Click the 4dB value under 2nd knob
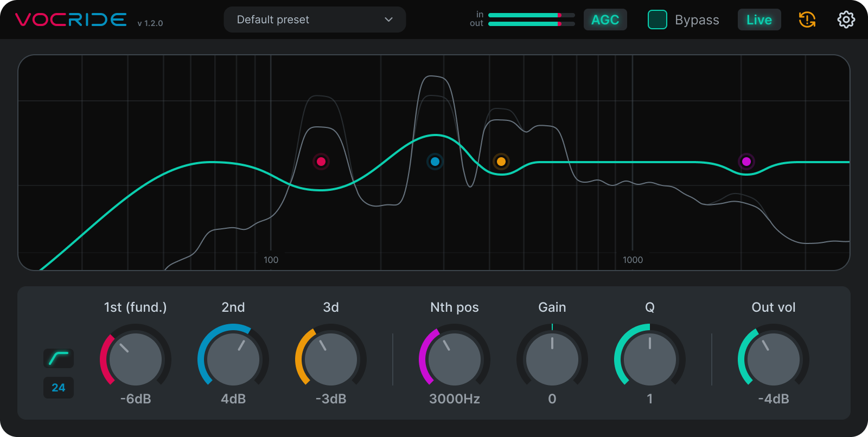Image resolution: width=868 pixels, height=437 pixels. click(x=233, y=399)
